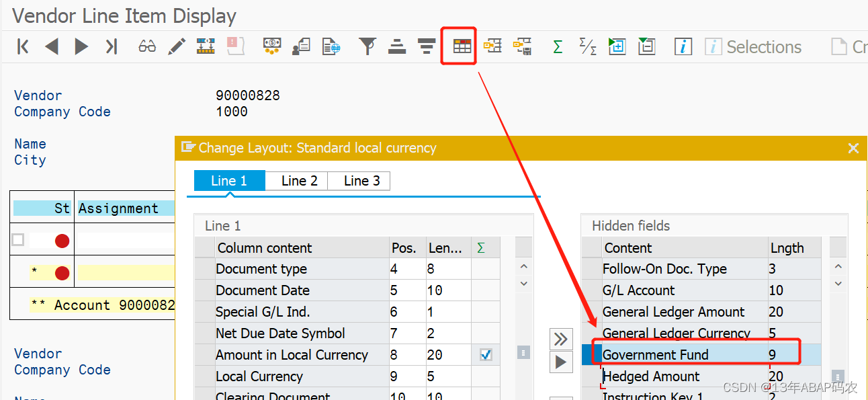This screenshot has width=868, height=400.
Task: Click the Save Layout icon
Action: [522, 45]
